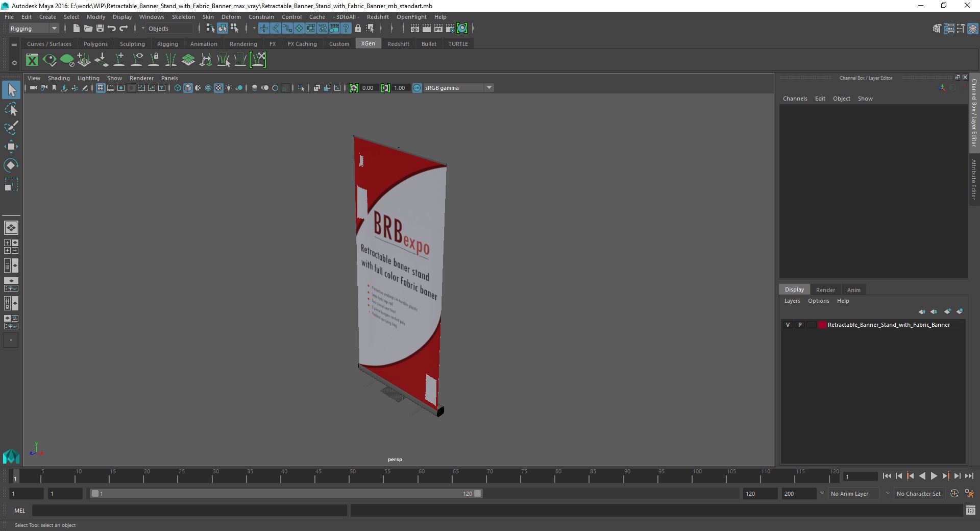Open the sRGB gamma view transform dropdown
Viewport: 980px width, 531px height.
(458, 88)
